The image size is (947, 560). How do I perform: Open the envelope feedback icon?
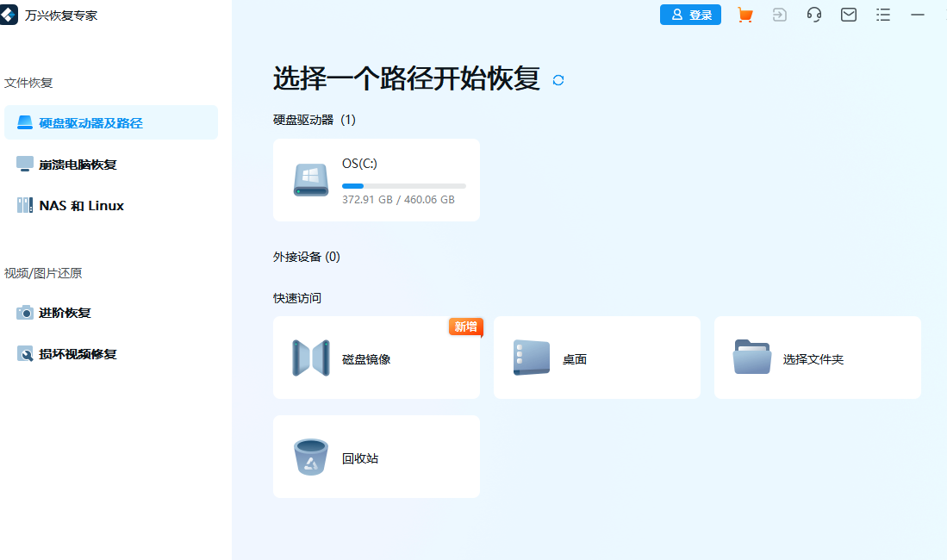[848, 15]
